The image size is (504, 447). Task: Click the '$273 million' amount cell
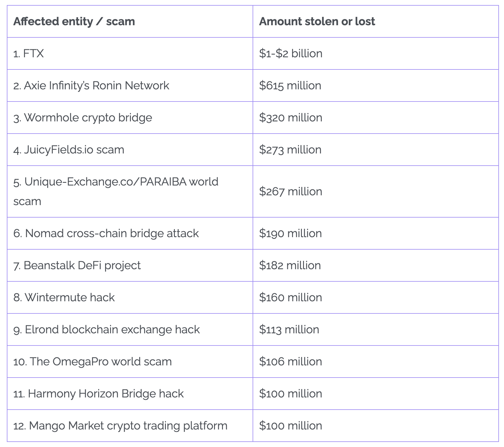(x=290, y=150)
